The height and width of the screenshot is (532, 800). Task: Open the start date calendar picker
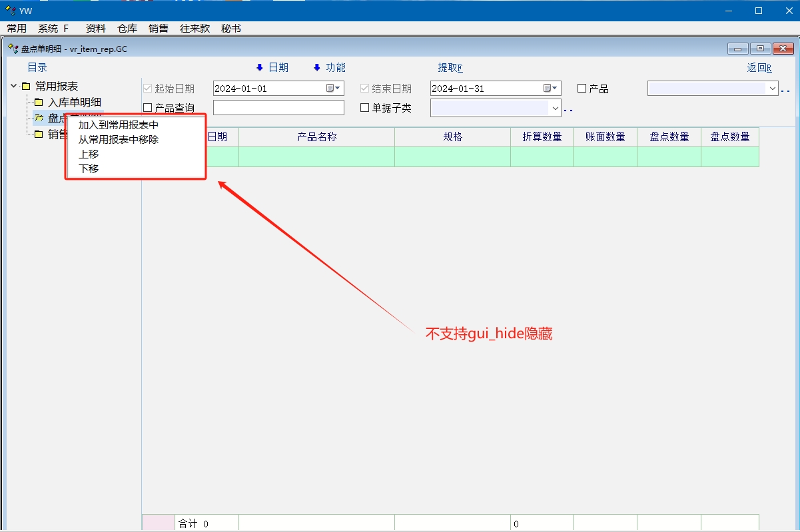point(333,89)
